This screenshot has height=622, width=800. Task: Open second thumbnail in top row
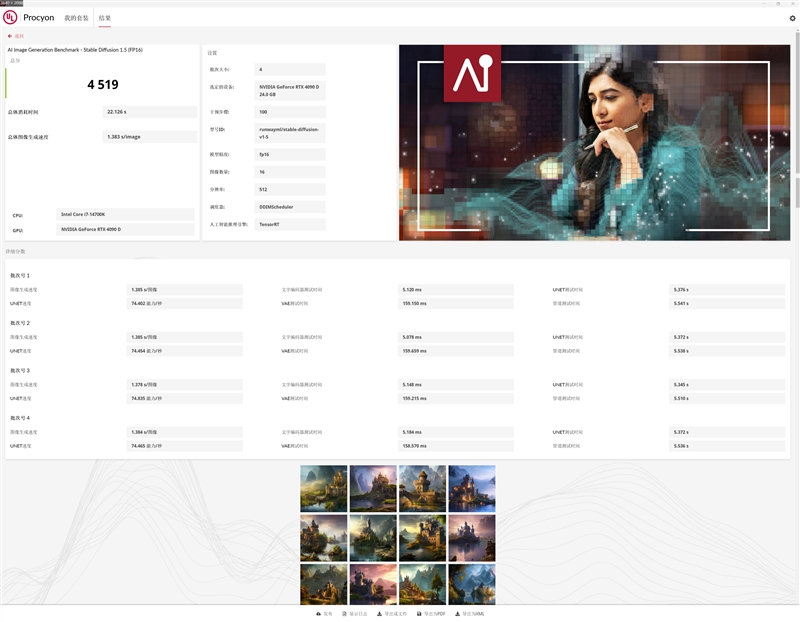tap(373, 488)
